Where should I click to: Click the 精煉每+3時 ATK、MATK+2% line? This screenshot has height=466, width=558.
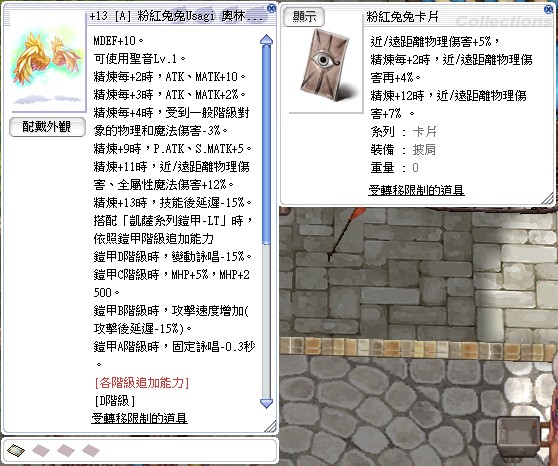pos(169,94)
